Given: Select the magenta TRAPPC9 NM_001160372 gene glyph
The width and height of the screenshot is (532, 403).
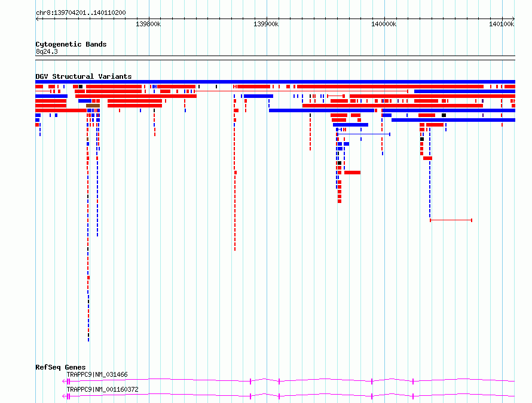Looking at the screenshot, I should pos(288,396).
